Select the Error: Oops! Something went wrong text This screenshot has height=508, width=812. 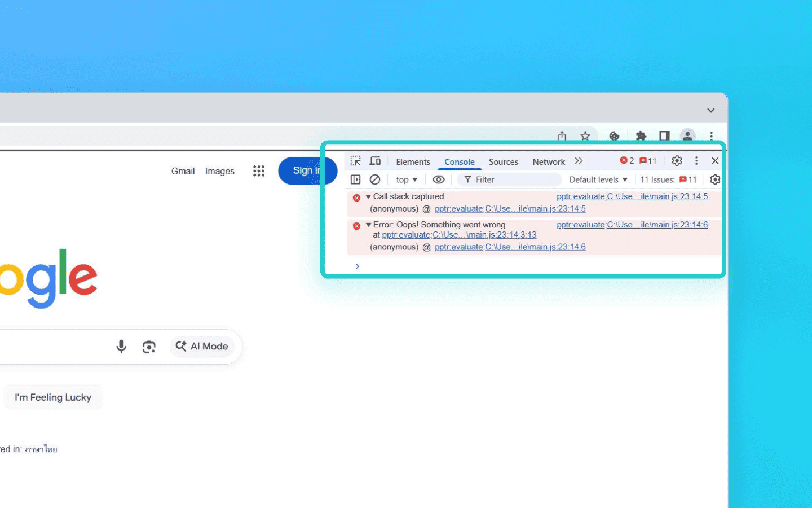439,225
